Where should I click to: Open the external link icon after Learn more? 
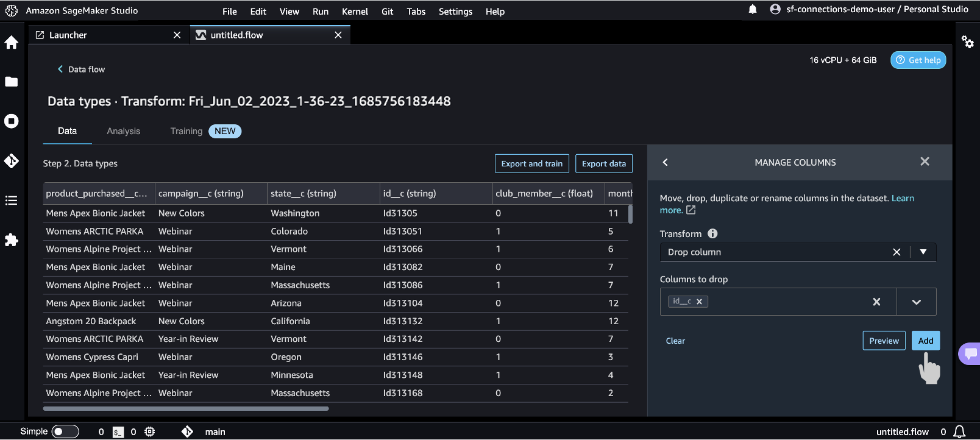click(691, 210)
